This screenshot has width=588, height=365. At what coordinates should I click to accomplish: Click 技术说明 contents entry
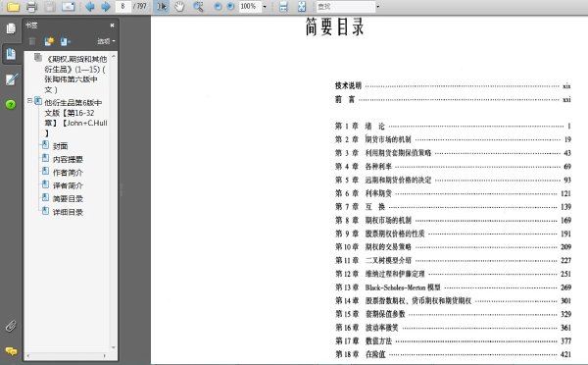[453, 86]
